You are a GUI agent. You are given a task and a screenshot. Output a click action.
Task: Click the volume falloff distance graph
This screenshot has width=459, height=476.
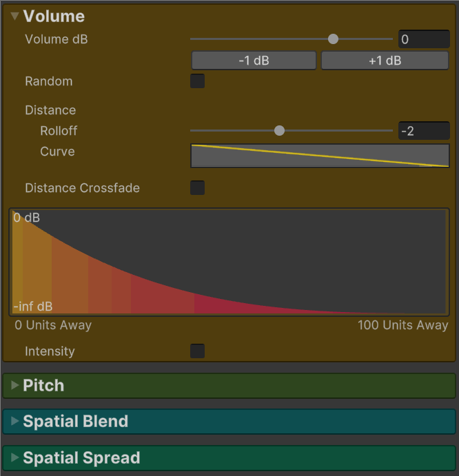[229, 262]
